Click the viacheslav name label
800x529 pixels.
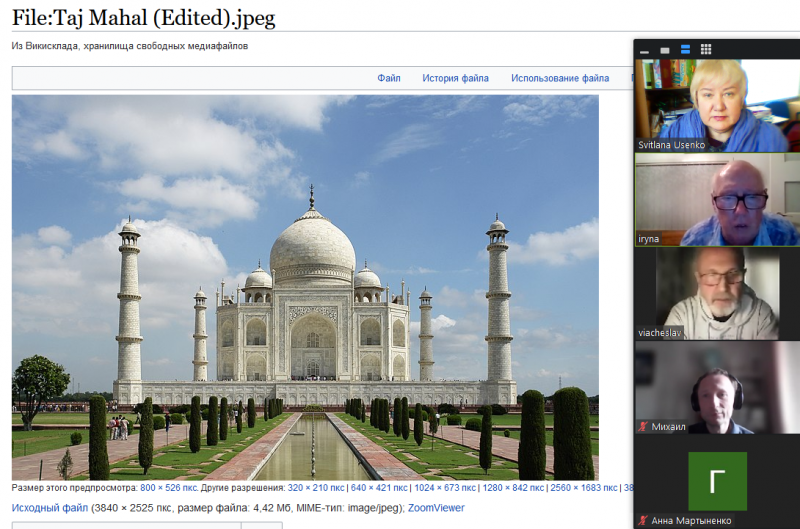pyautogui.click(x=660, y=333)
